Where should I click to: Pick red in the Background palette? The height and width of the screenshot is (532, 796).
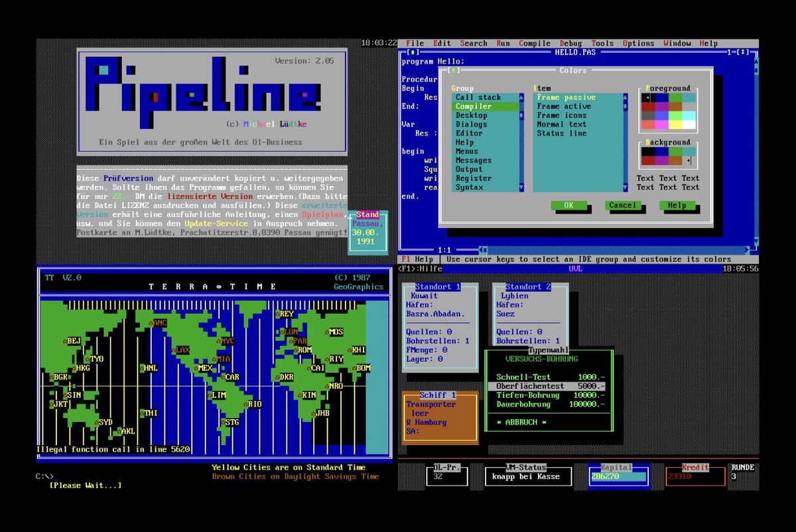tap(648, 161)
